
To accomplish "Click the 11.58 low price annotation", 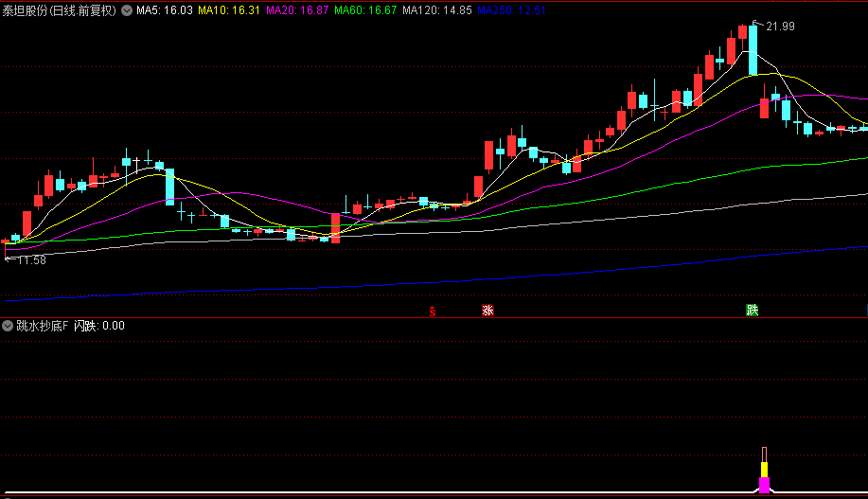I will click(31, 259).
